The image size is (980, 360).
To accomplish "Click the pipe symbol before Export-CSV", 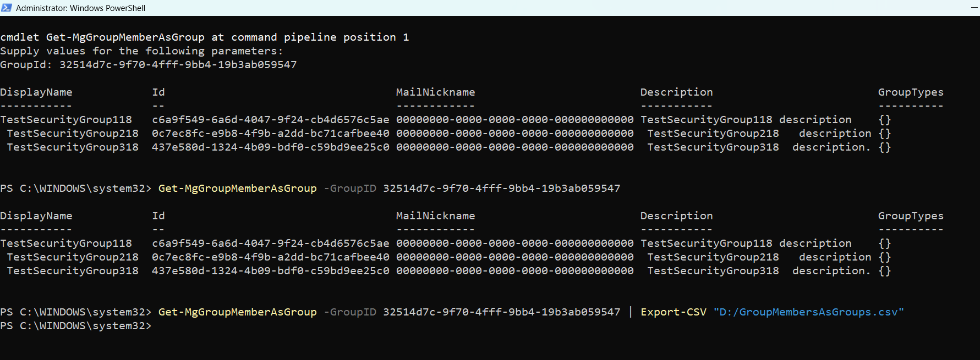I will [631, 312].
